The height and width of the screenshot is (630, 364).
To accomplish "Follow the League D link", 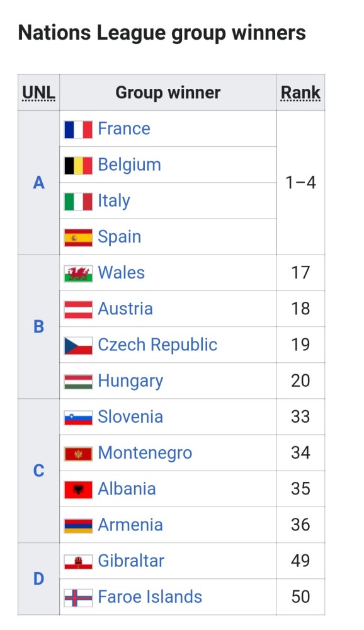I will point(38,579).
